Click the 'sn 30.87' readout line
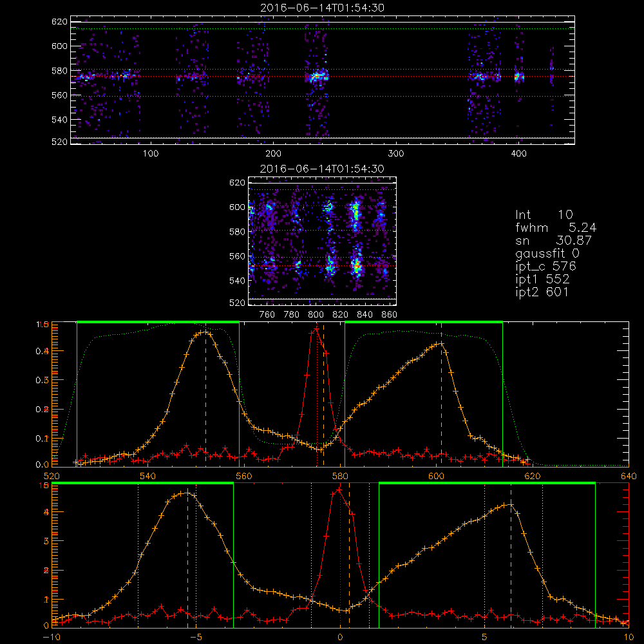Image resolution: width=644 pixels, height=644 pixels. [x=553, y=240]
